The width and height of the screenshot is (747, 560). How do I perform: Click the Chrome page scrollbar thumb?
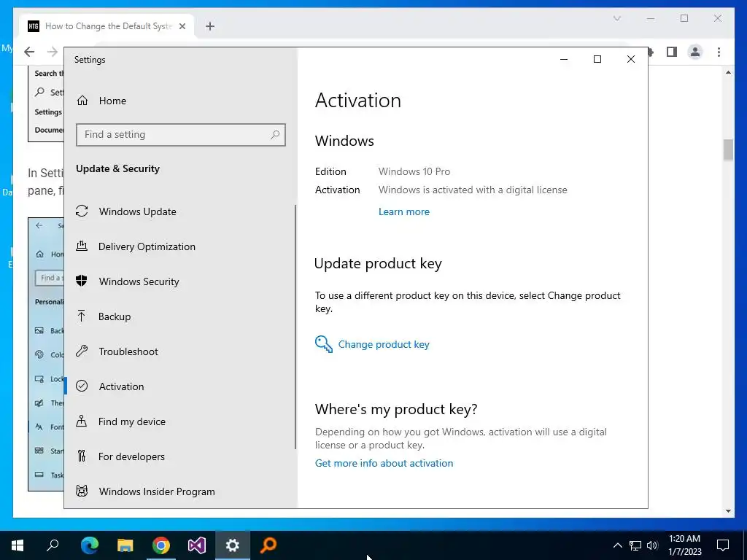[728, 150]
